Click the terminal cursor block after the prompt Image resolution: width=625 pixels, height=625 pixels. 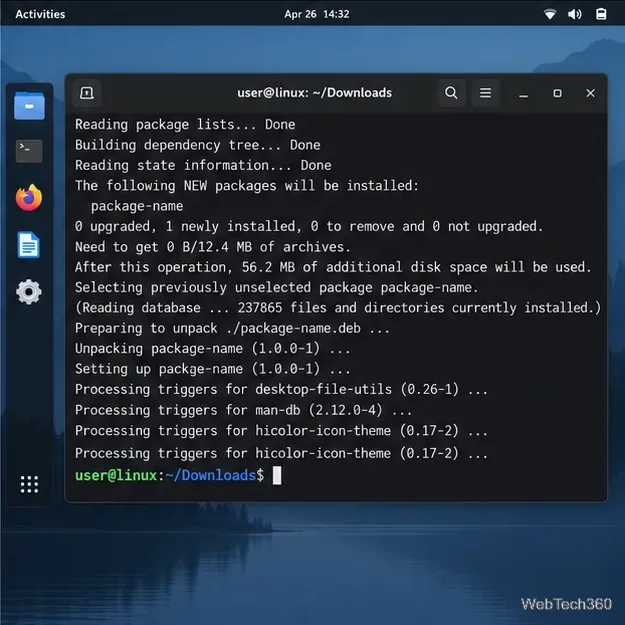tap(277, 475)
